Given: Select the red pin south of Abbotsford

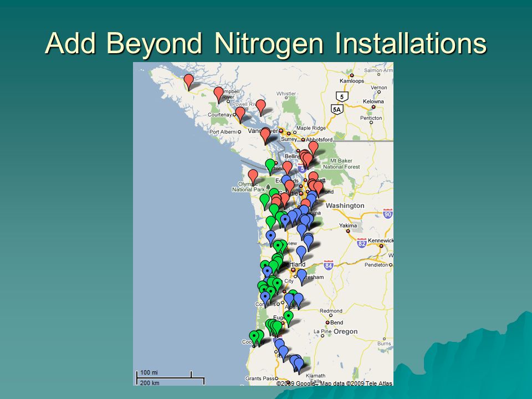Looking at the screenshot, I should (313, 149).
